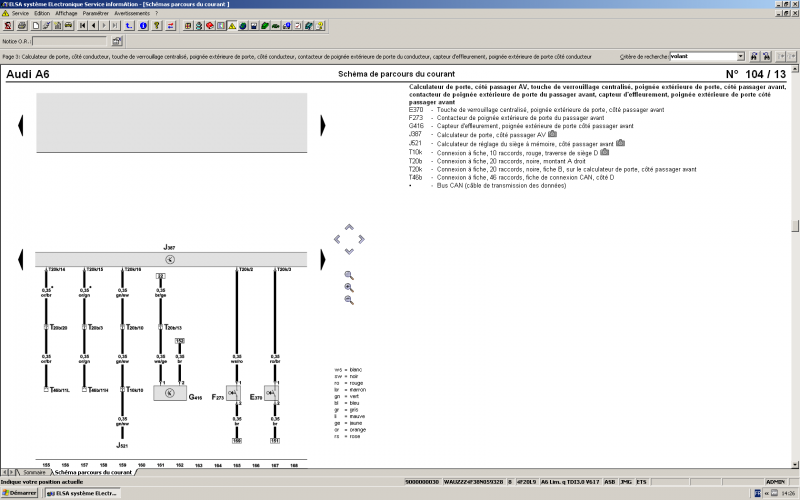Expand the Critère de recherche dropdown arrow
Image resolution: width=800 pixels, height=500 pixels.
pos(740,57)
